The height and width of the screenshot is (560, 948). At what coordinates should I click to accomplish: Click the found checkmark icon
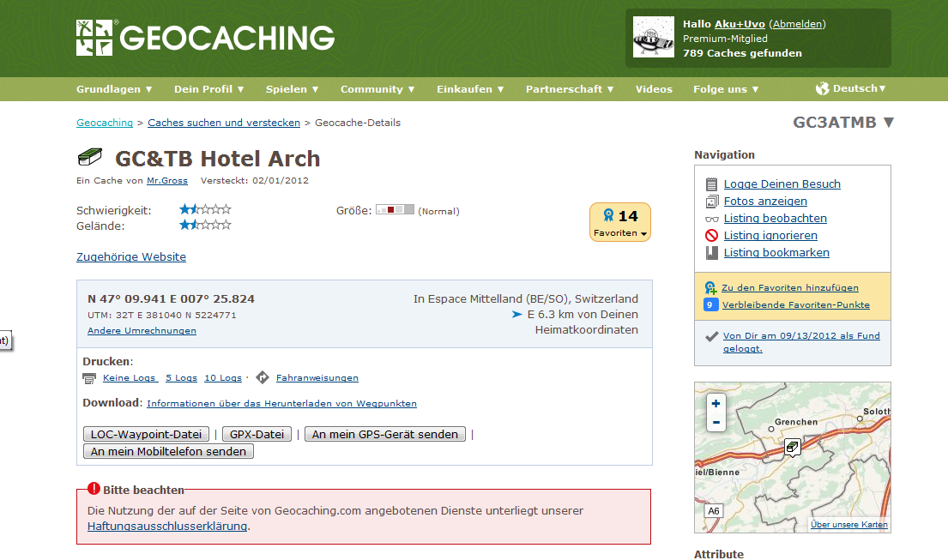pyautogui.click(x=711, y=336)
